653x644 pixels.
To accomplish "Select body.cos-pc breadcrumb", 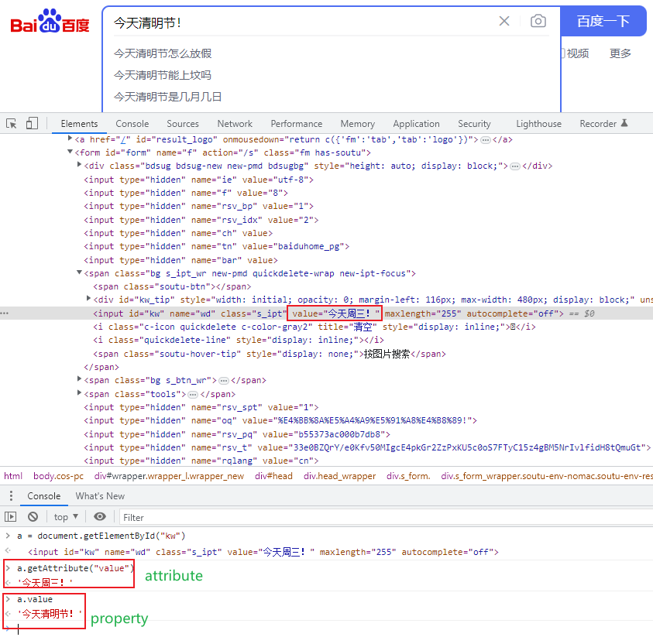I will point(58,476).
